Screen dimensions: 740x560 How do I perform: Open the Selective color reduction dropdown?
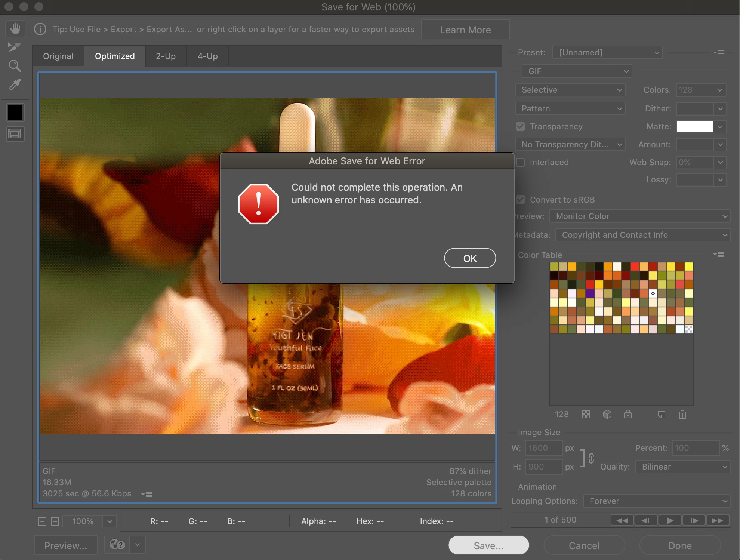(x=570, y=90)
